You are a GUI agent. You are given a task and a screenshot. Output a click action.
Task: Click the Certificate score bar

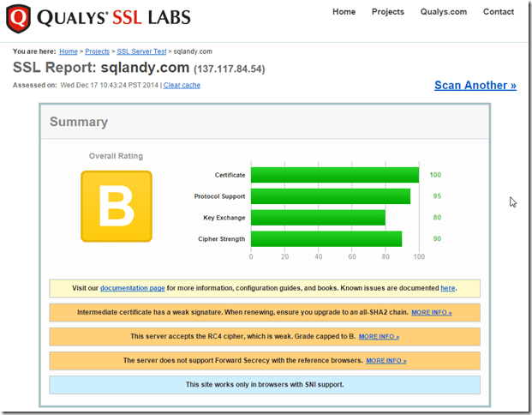334,175
